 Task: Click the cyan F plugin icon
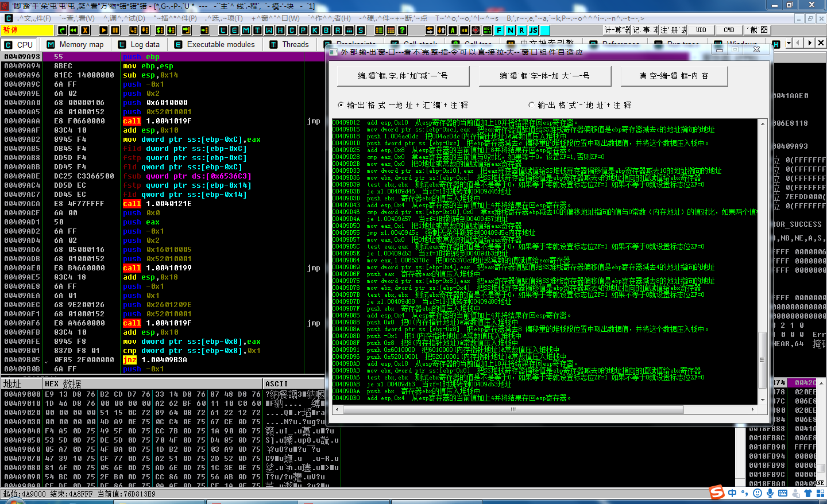(498, 30)
